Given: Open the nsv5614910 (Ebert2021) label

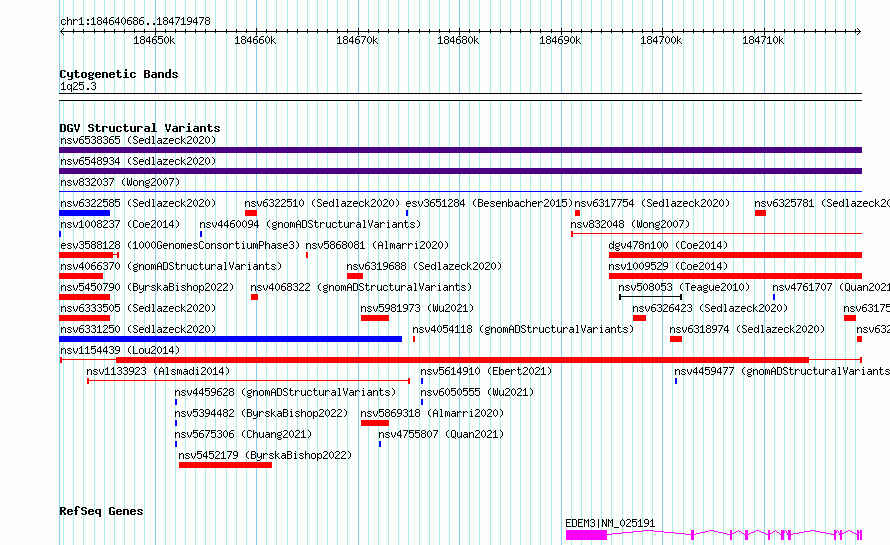Looking at the screenshot, I should coord(486,371).
